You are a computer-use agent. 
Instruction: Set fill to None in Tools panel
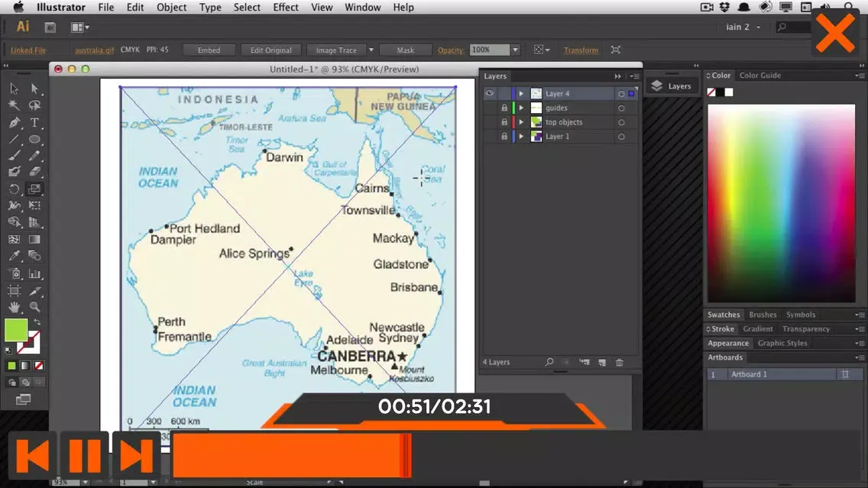[x=39, y=366]
